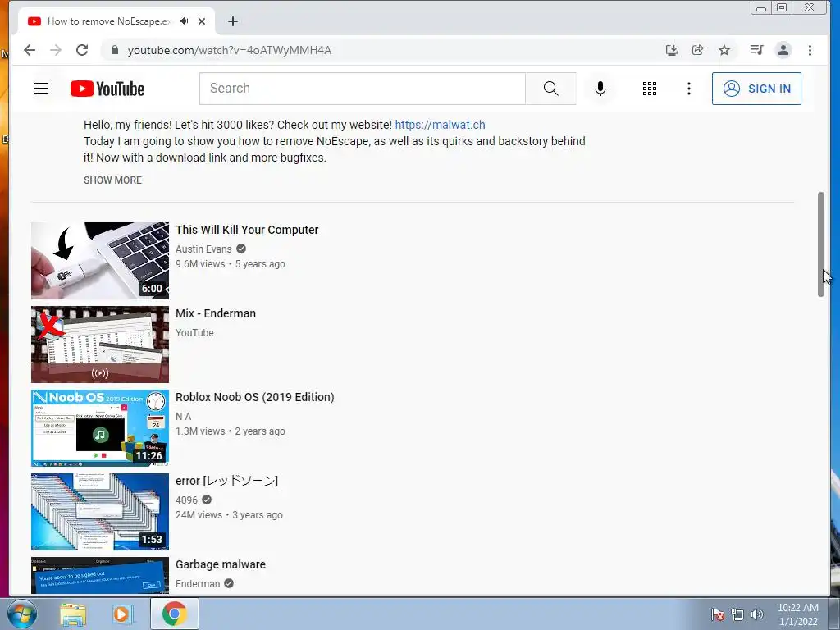This screenshot has height=630, width=840.
Task: Open the Garbage malware title
Action: (221, 564)
